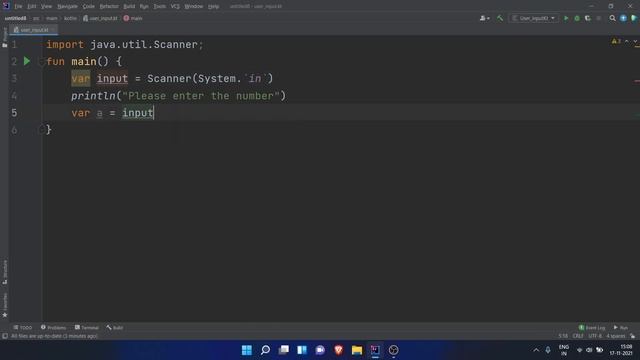Click the println string on line 4
This screenshot has height=360, width=640.
pos(201,96)
